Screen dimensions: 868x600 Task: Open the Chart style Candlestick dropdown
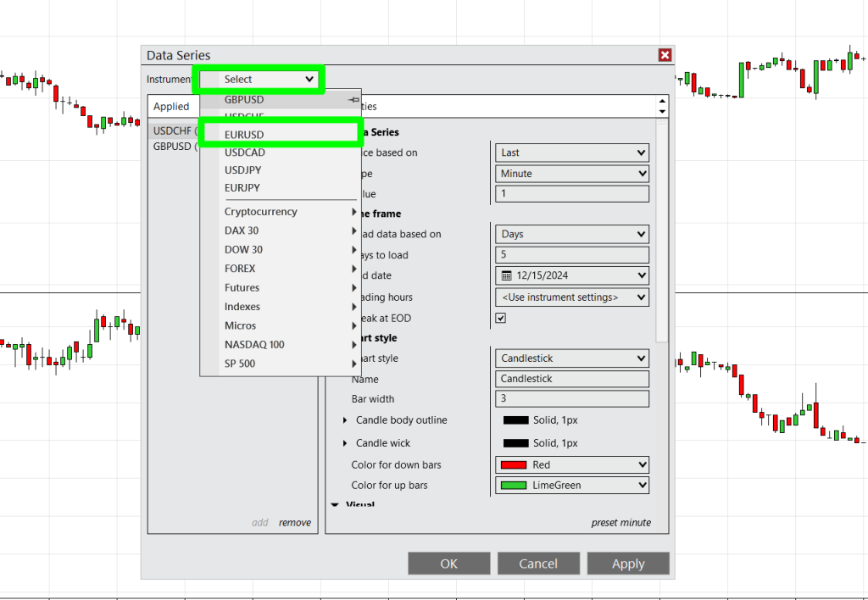[571, 358]
